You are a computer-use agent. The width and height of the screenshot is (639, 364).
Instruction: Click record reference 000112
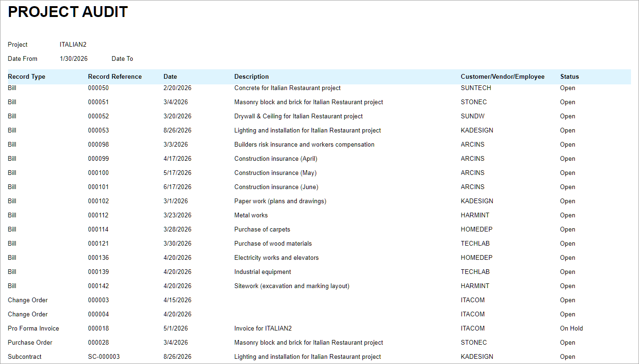click(x=98, y=215)
